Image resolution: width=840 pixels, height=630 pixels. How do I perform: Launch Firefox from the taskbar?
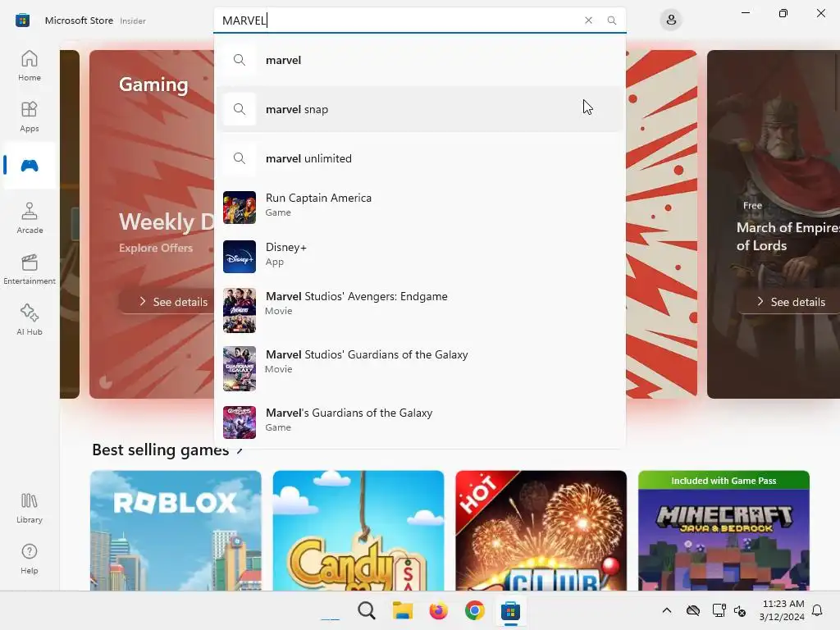(438, 610)
